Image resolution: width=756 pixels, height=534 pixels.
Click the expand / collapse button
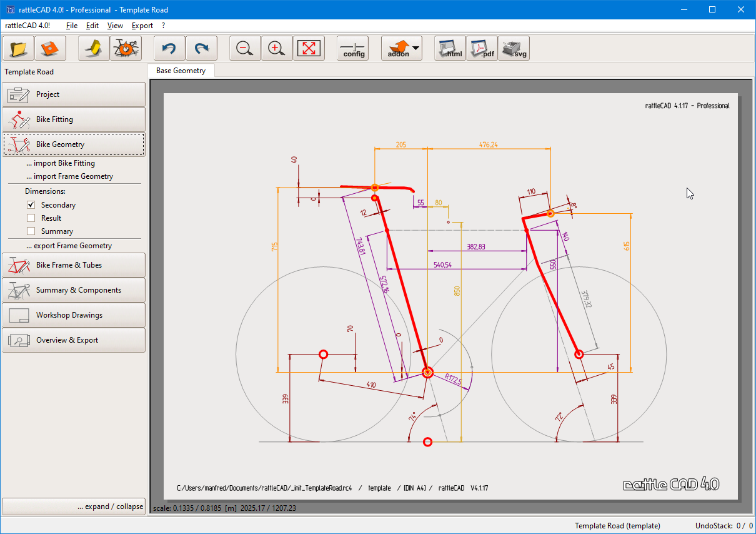pyautogui.click(x=74, y=506)
